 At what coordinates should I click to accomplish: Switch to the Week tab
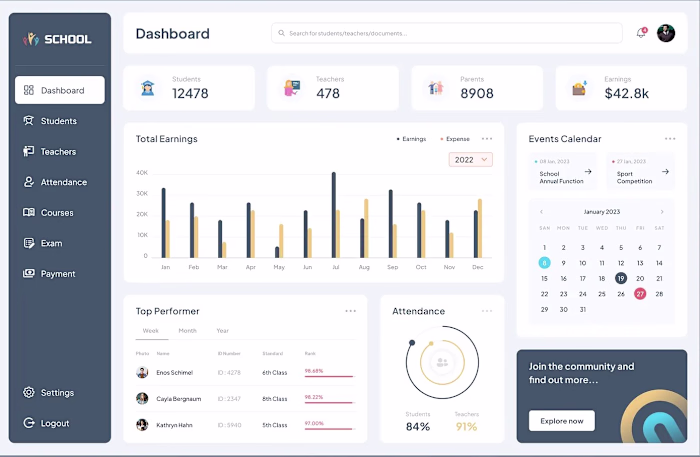pyautogui.click(x=151, y=331)
